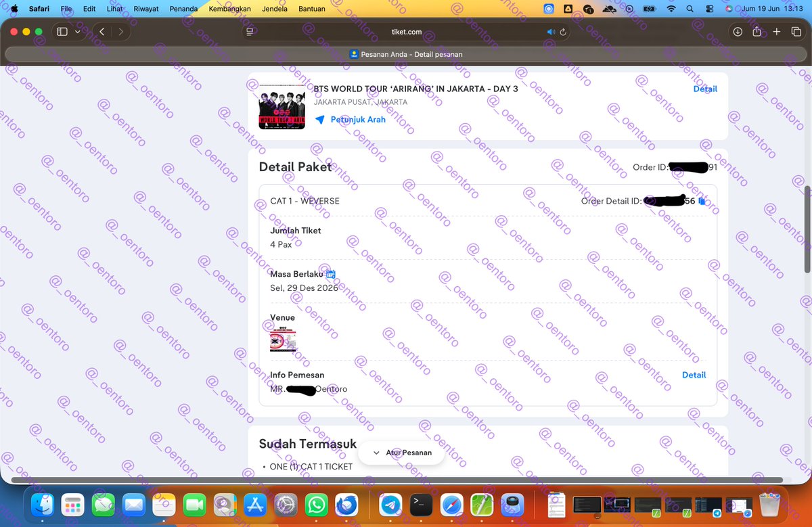Open the Riwayat menu
Screen dimensions: 812x527
coord(146,9)
